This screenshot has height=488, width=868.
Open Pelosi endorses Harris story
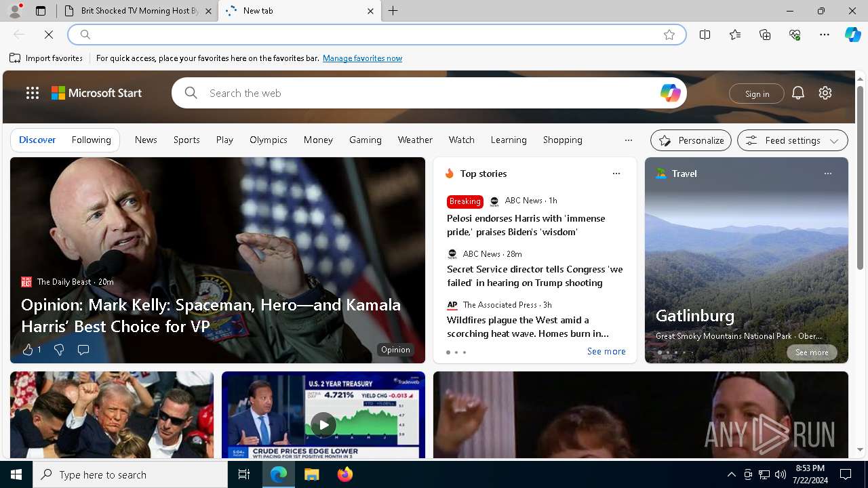(x=526, y=225)
